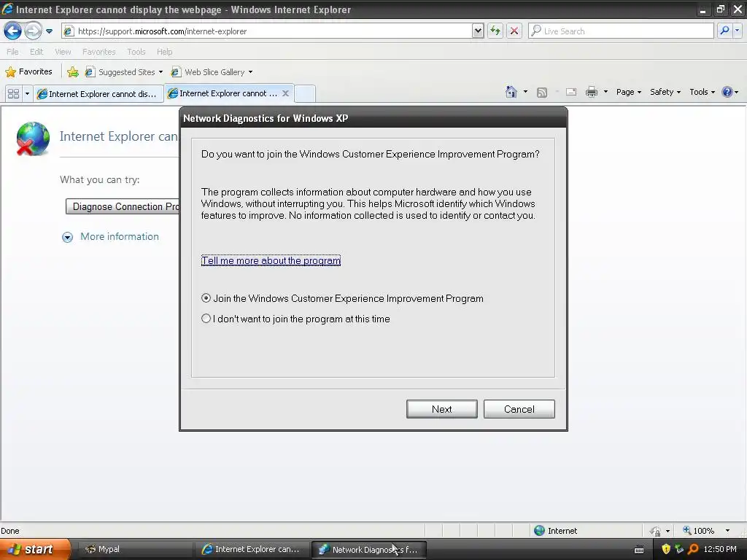The height and width of the screenshot is (560, 747).
Task: Open the Page command menu
Action: click(x=628, y=92)
